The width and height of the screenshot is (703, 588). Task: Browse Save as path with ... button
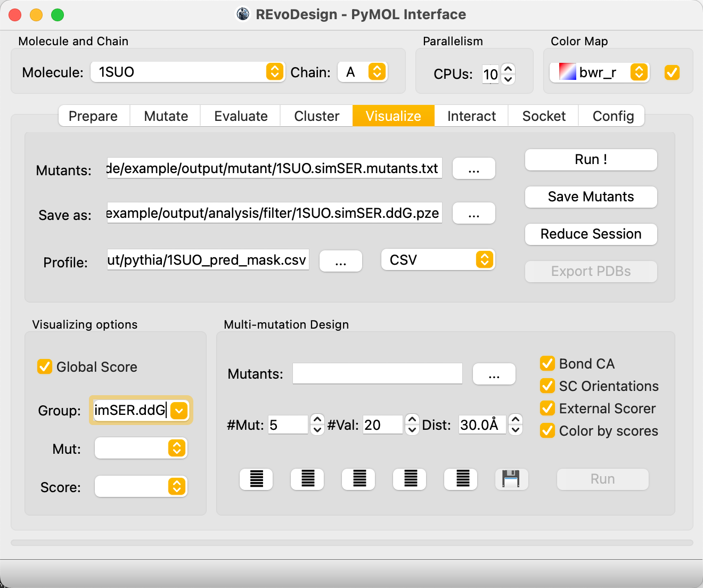474,214
